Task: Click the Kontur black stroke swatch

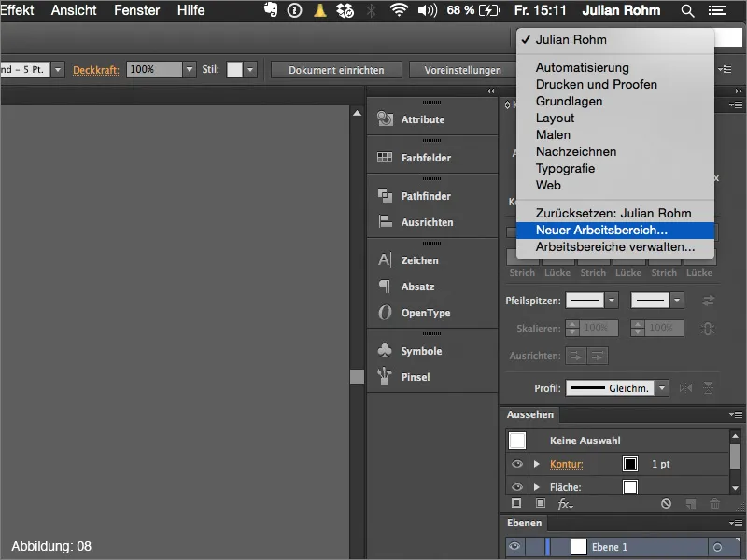Action: [x=629, y=463]
